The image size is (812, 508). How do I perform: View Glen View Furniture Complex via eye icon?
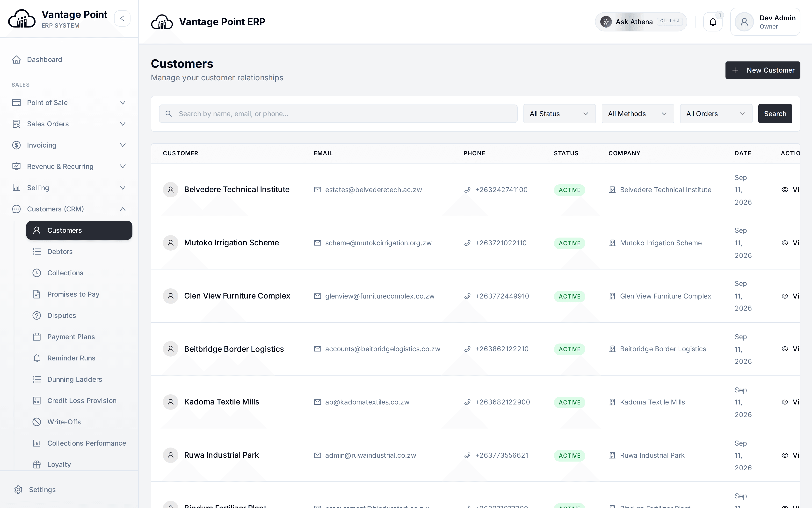[x=785, y=296]
